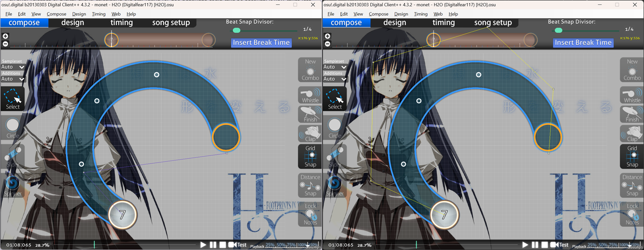Image resolution: width=644 pixels, height=250 pixels.
Task: Click timeline zoom-in plus icon, left window
Action: [5, 36]
